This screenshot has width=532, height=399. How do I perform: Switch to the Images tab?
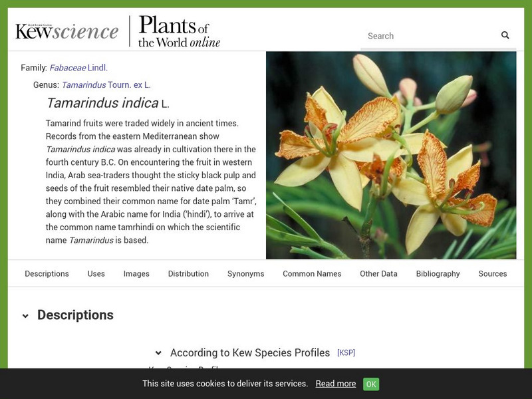coord(136,273)
